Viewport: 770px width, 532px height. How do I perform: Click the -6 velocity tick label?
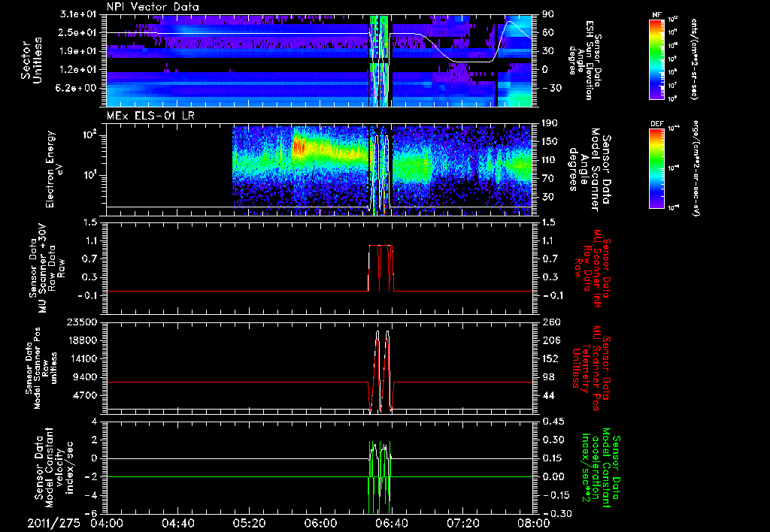tap(92, 513)
